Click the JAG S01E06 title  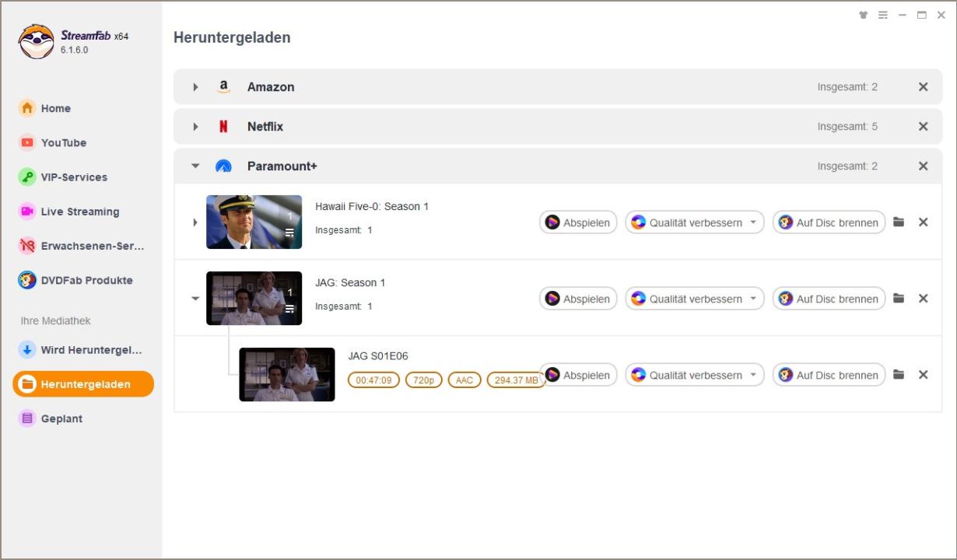tap(378, 356)
